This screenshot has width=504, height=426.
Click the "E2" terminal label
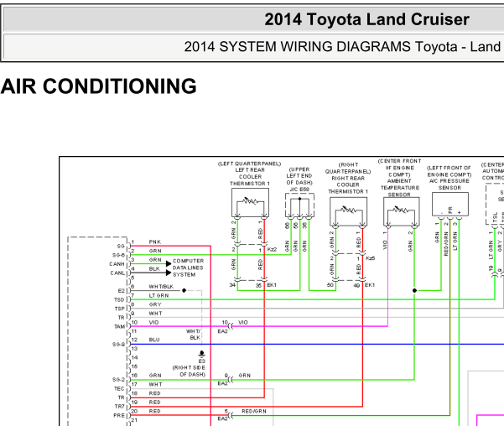[122, 291]
